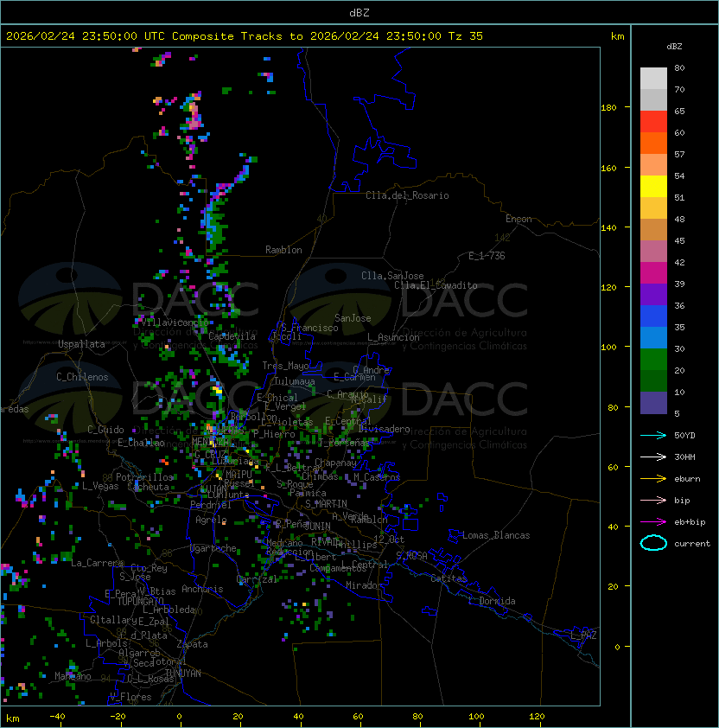Image resolution: width=719 pixels, height=728 pixels.
Task: Click the dBZ title at top
Action: click(x=359, y=13)
